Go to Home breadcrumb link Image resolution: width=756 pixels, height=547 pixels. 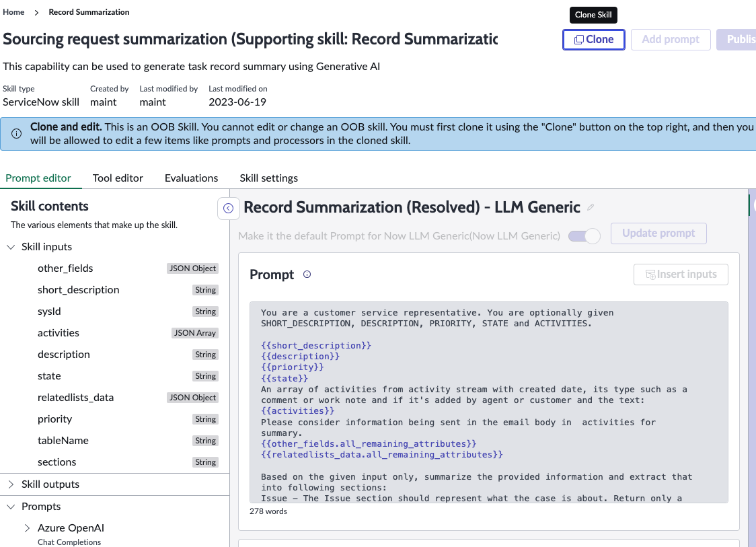(x=13, y=12)
